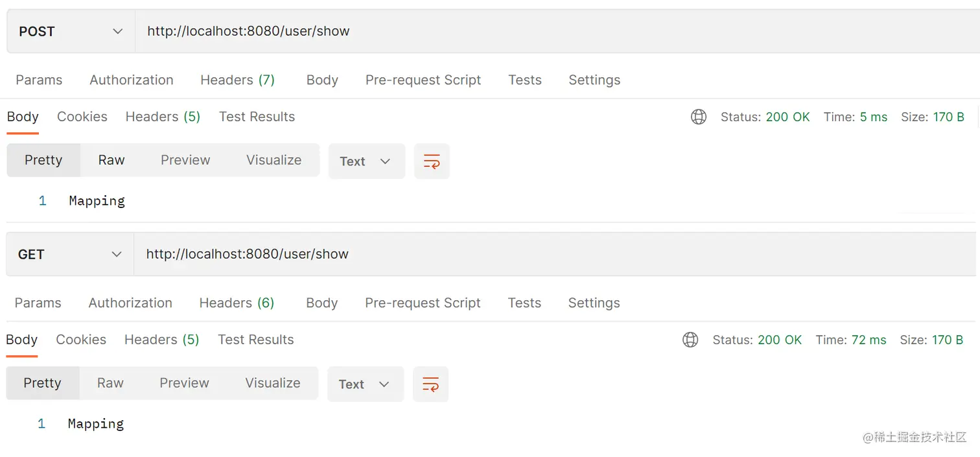Select Visualize mode in GET response
This screenshot has height=457, width=980.
273,383
